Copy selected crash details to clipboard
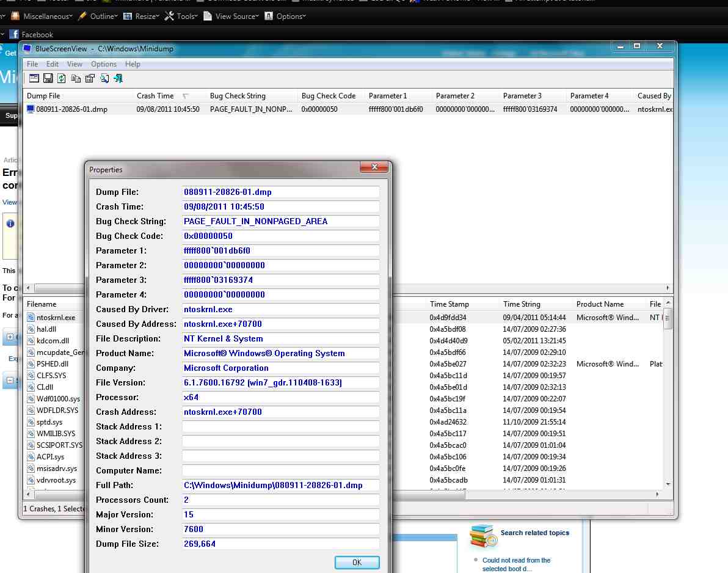 76,78
